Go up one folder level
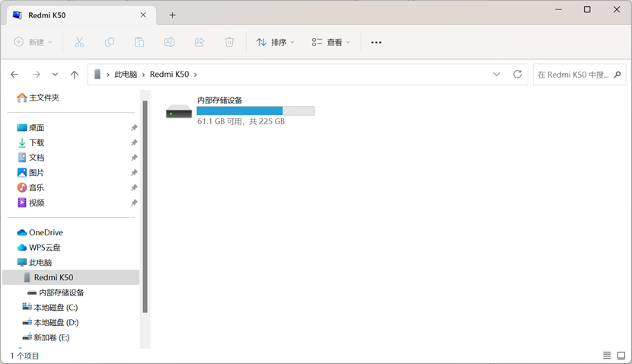The width and height of the screenshot is (632, 364). click(74, 75)
